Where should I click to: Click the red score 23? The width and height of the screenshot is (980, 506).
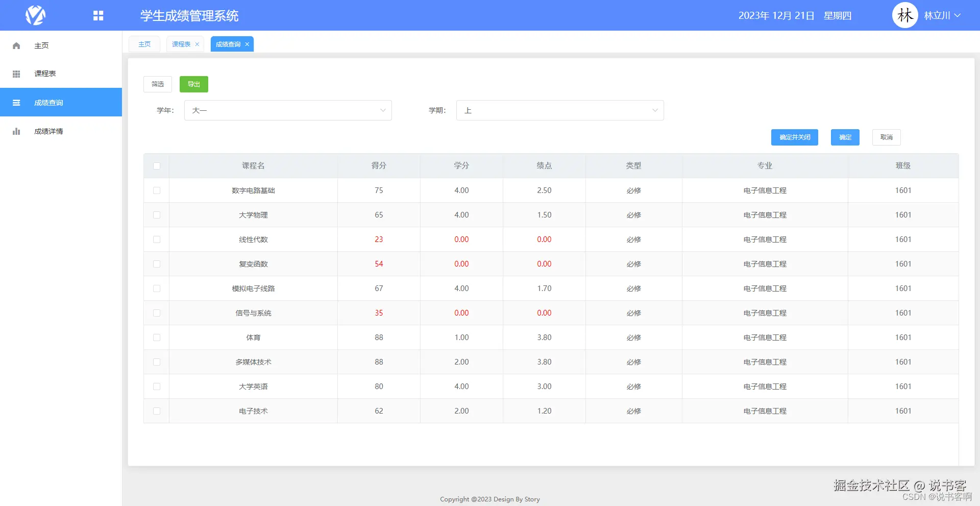379,239
